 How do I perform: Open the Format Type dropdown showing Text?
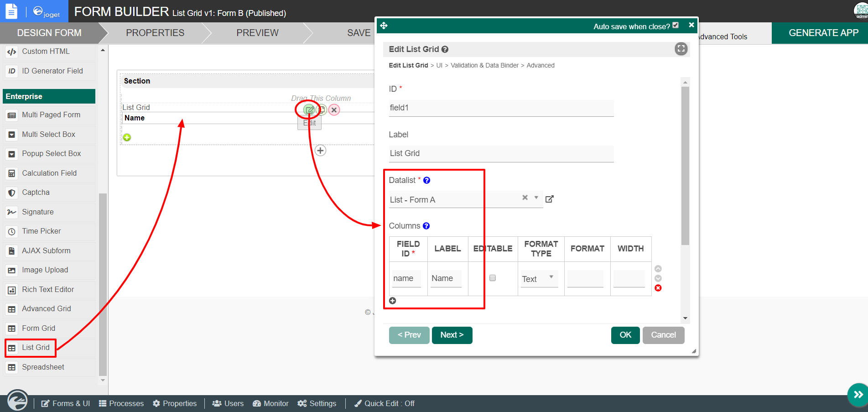click(539, 279)
